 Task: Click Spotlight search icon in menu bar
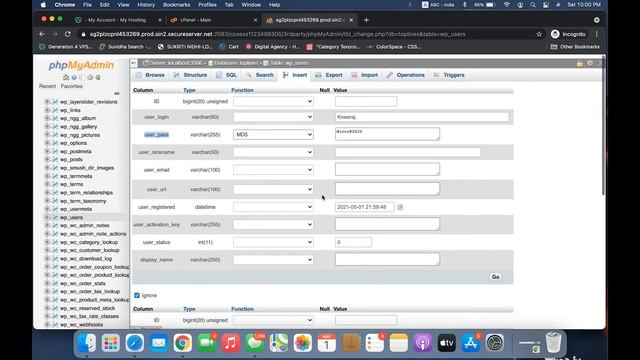(x=533, y=5)
